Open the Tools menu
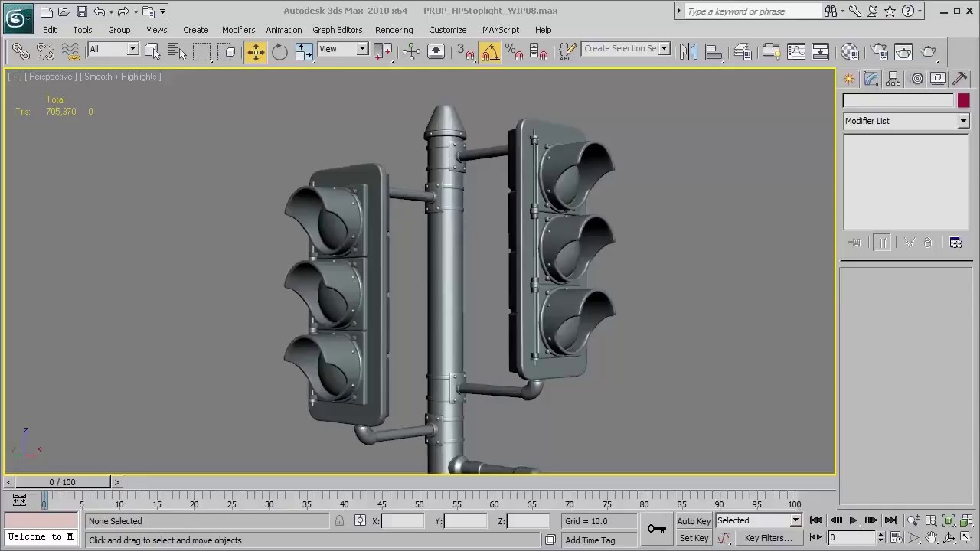980x551 pixels. click(x=83, y=30)
